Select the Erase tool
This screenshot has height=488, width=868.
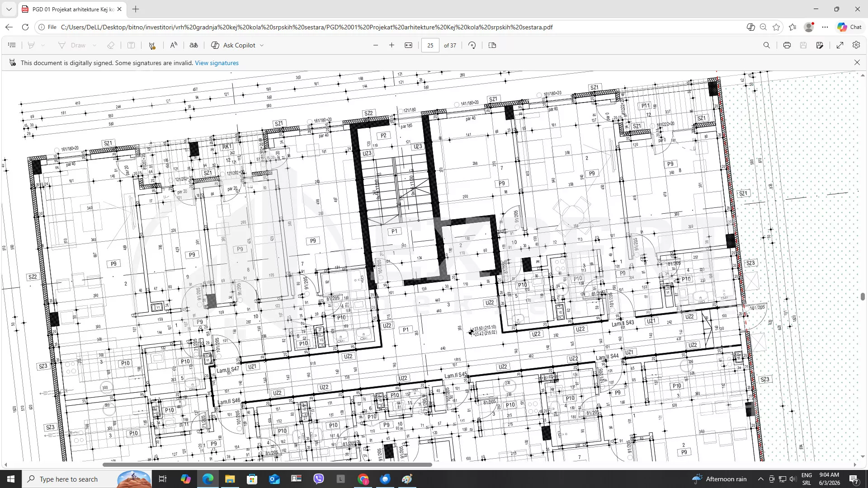coord(111,45)
